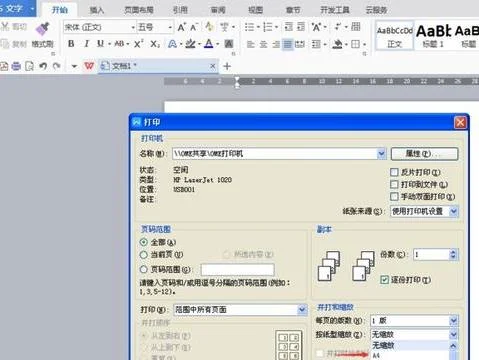
Task: Click the printer icon in quick access bar
Action: [16, 66]
